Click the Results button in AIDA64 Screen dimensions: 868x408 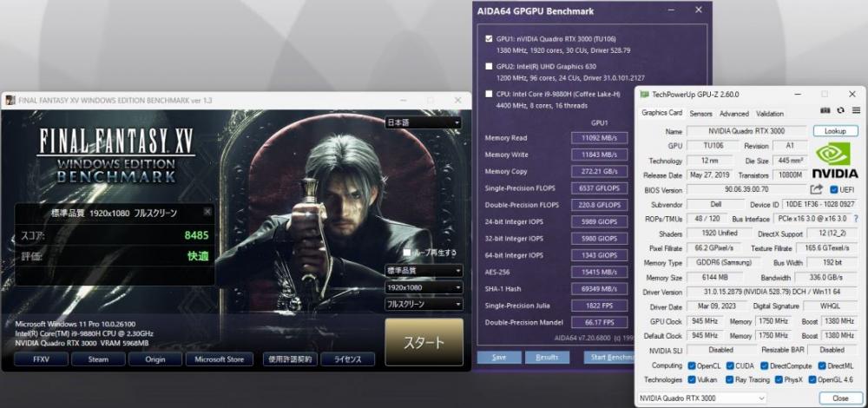click(547, 357)
